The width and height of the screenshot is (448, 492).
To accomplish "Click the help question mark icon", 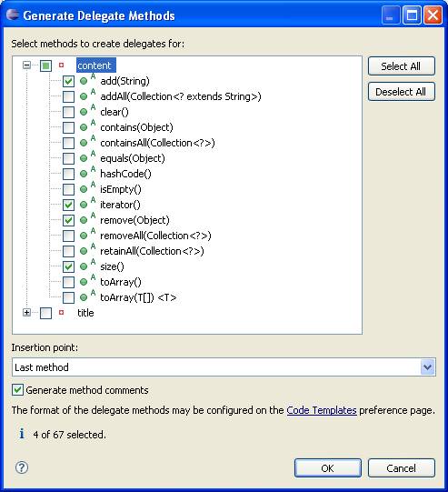I will [22, 467].
